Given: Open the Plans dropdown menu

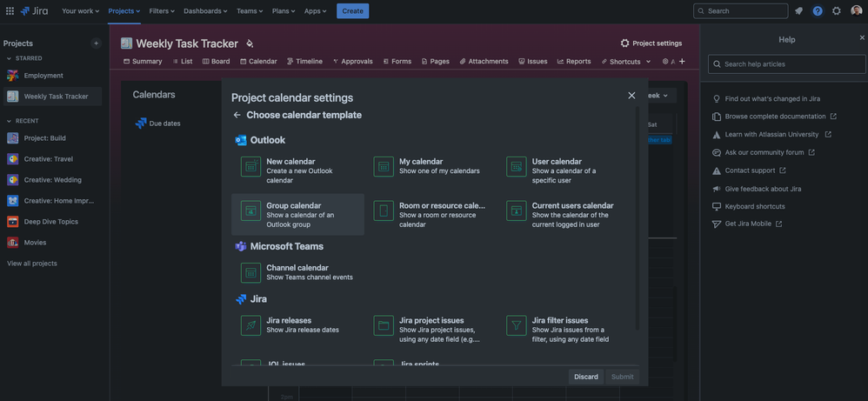Looking at the screenshot, I should click(284, 11).
